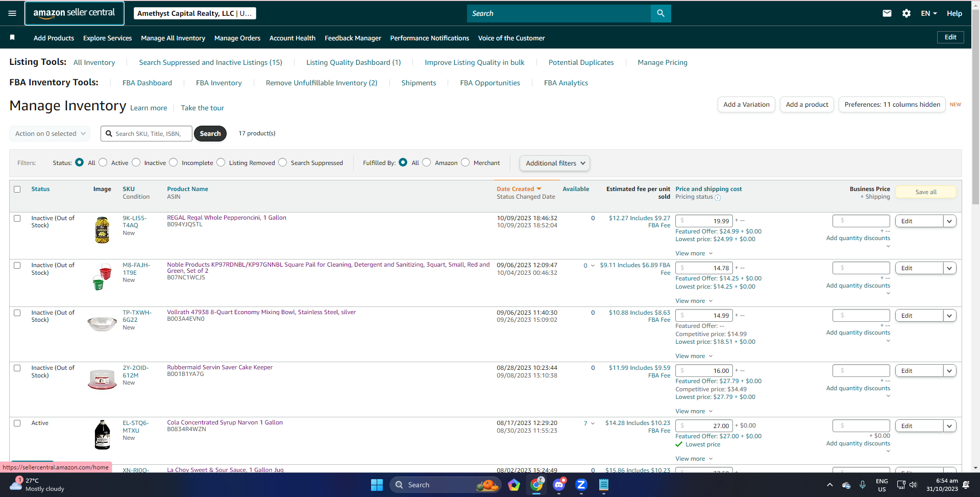Show hidden system tray icons
The image size is (980, 497).
tap(830, 485)
